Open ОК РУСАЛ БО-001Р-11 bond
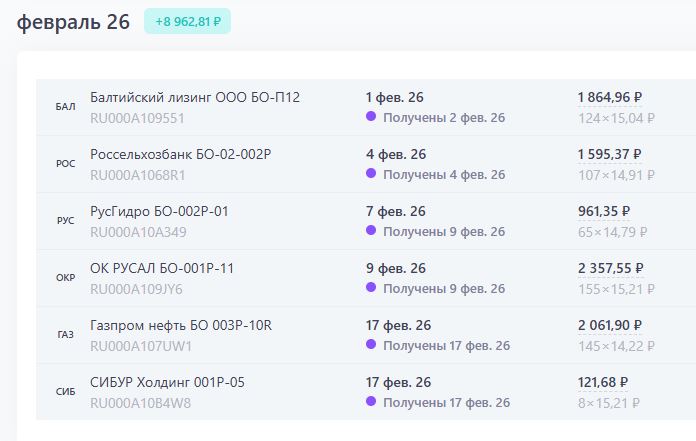696x441 pixels. coord(162,268)
